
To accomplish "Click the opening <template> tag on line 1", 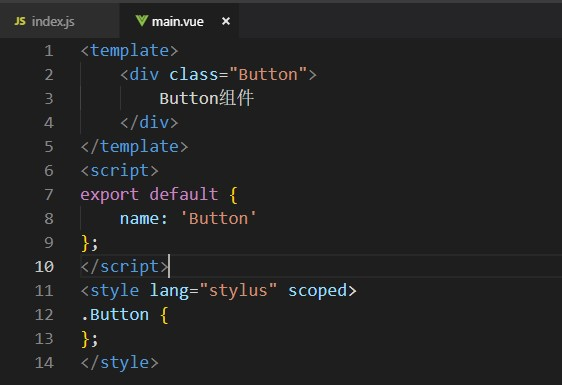I will coord(129,51).
